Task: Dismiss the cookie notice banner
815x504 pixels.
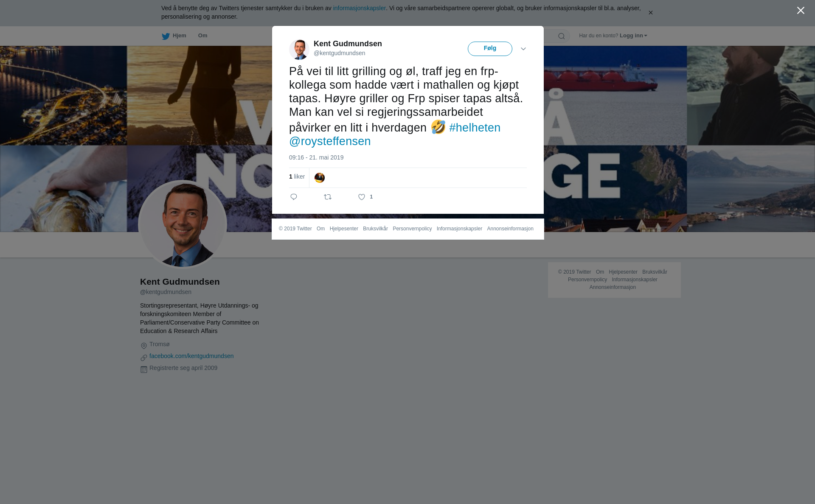Action: click(650, 13)
